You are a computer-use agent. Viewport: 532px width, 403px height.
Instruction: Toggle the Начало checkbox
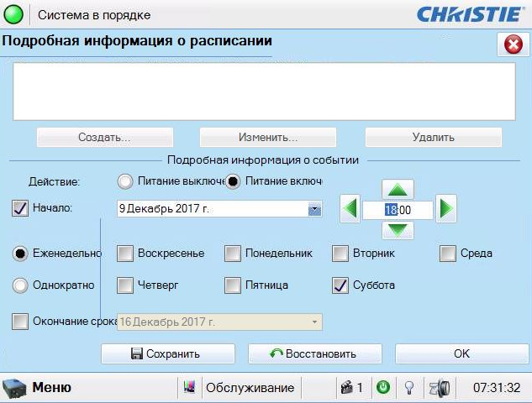pos(21,208)
